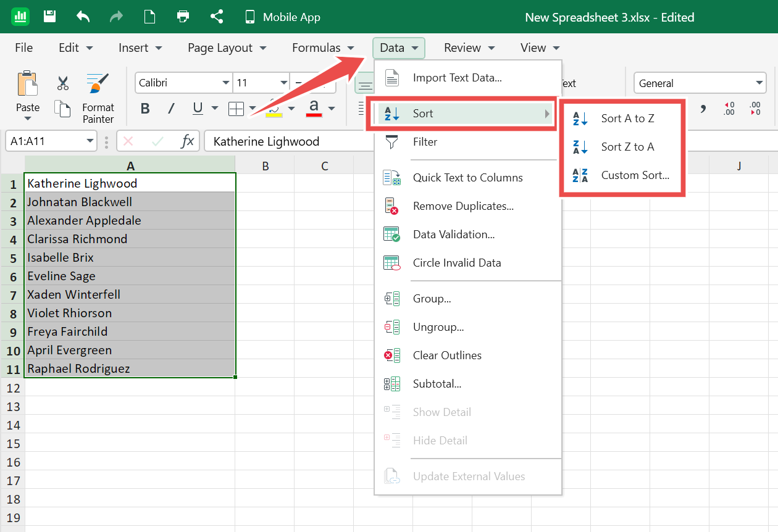Choose Sort A to Z
This screenshot has height=532, width=778.
627,118
